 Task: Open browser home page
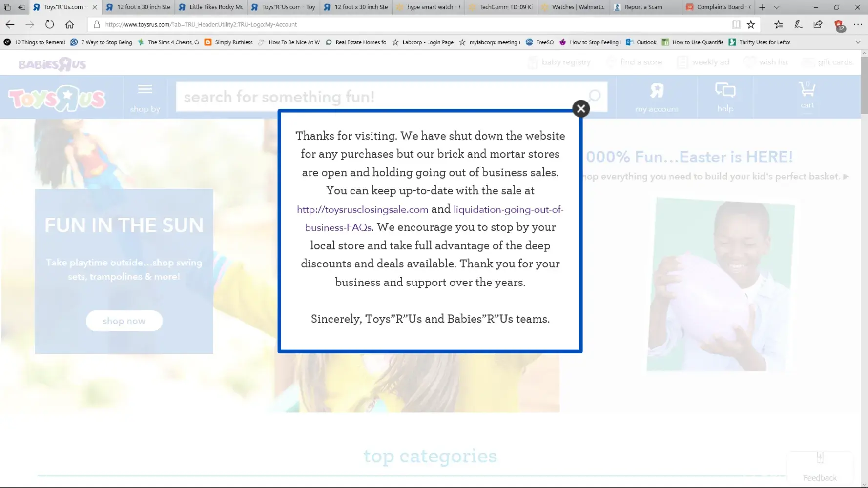pyautogui.click(x=70, y=24)
